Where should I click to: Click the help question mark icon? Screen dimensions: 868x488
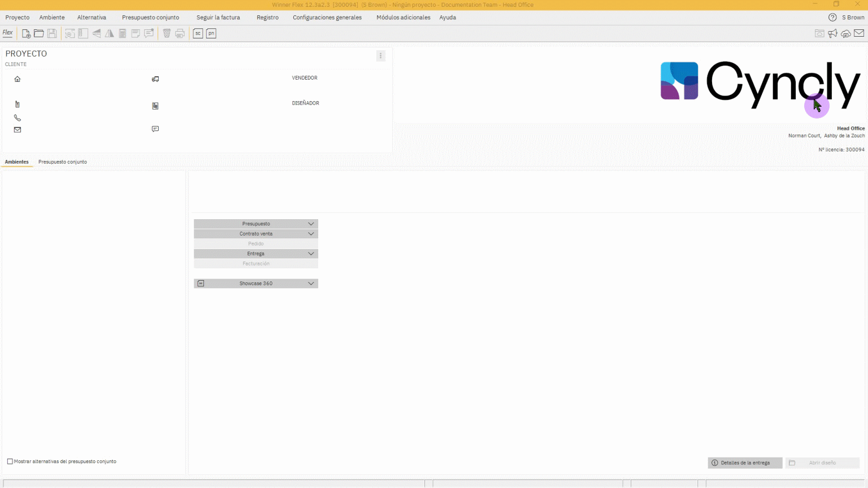pyautogui.click(x=832, y=18)
